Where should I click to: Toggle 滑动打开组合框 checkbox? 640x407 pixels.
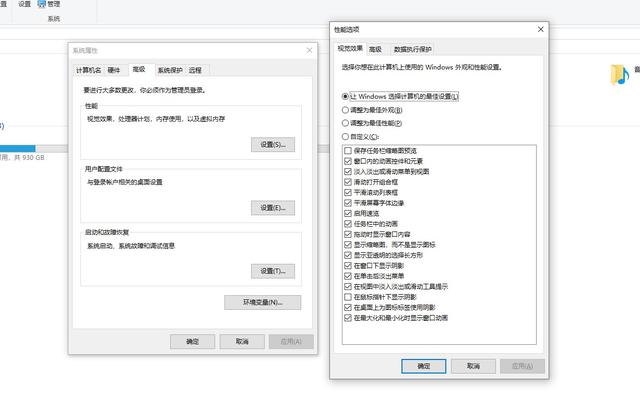[348, 182]
